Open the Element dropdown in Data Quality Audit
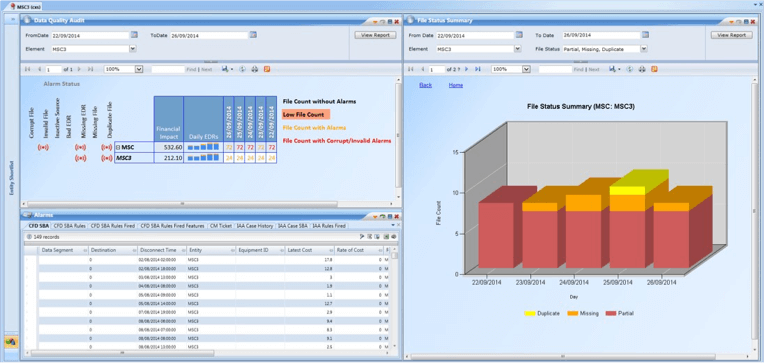The image size is (764, 363). (x=133, y=49)
